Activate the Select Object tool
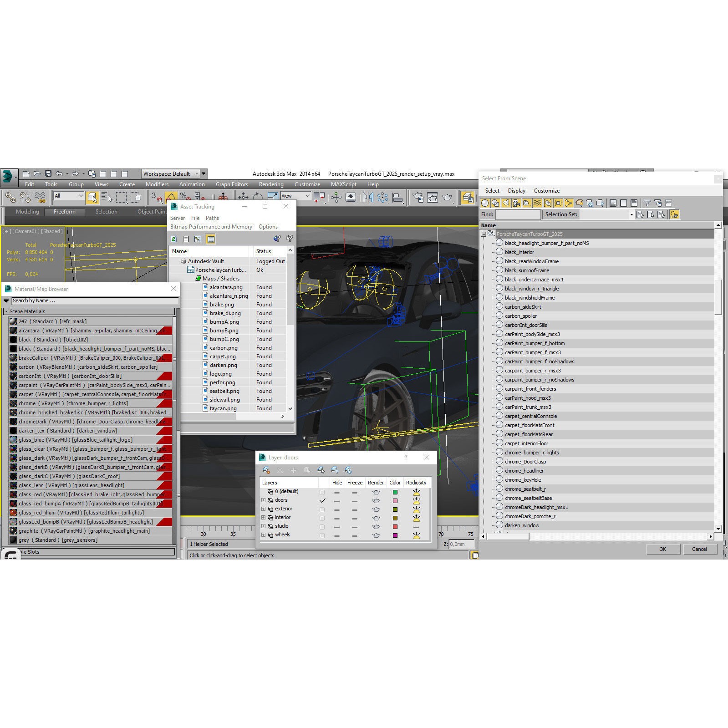This screenshot has width=728, height=728. [92, 197]
